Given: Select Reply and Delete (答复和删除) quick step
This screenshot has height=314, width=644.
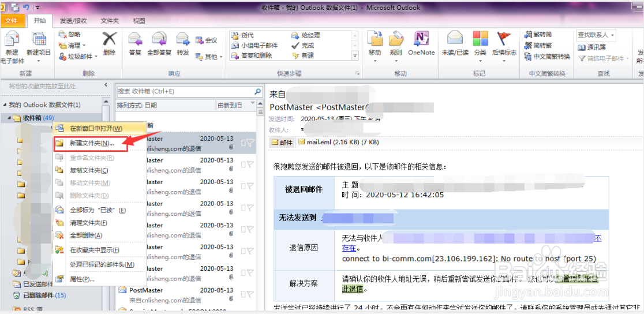Looking at the screenshot, I should click(x=252, y=55).
